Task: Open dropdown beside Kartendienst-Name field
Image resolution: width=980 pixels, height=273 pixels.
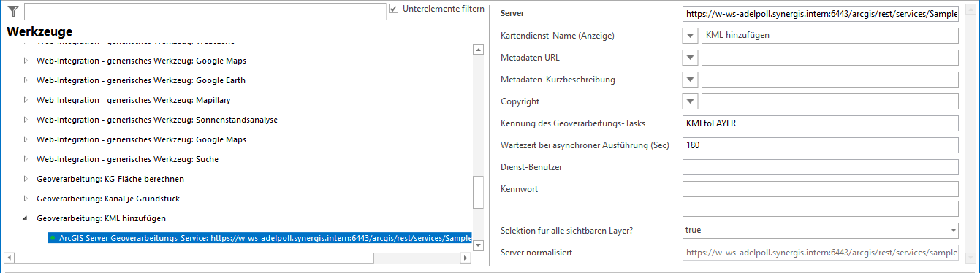Action: [x=691, y=36]
